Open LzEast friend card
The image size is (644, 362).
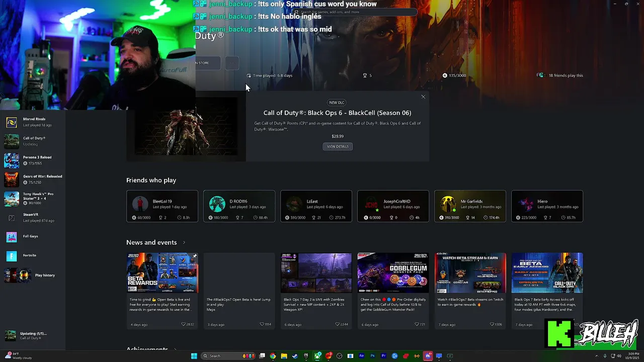point(316,206)
